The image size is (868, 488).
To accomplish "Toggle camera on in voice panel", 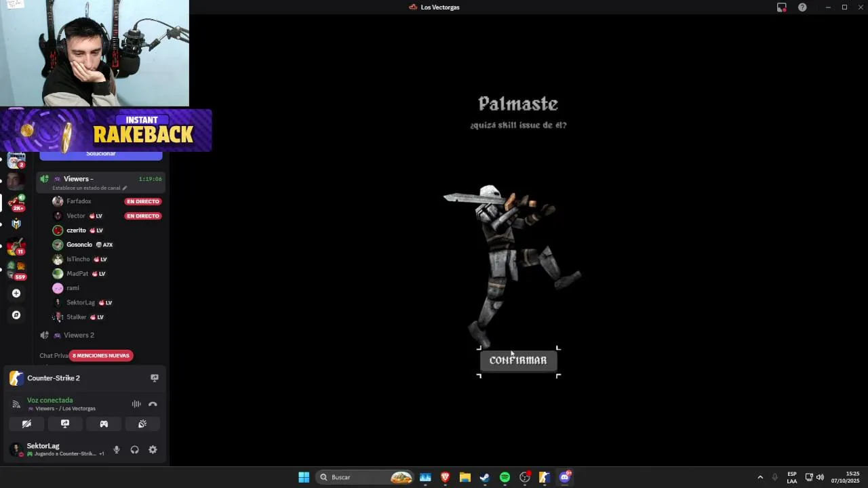I will (x=26, y=424).
